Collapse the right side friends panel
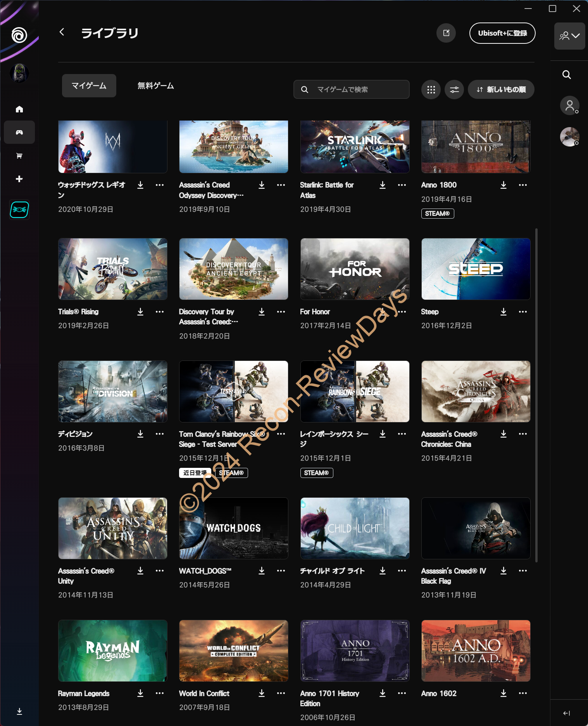 click(x=566, y=713)
